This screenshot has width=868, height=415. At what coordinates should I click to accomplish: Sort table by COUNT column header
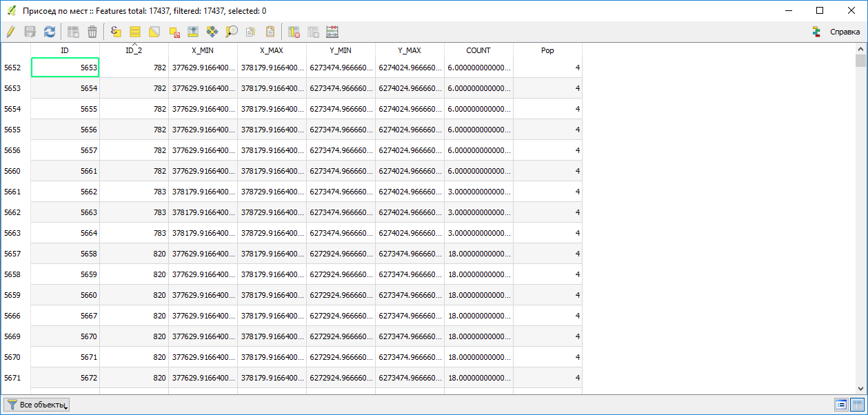click(478, 50)
